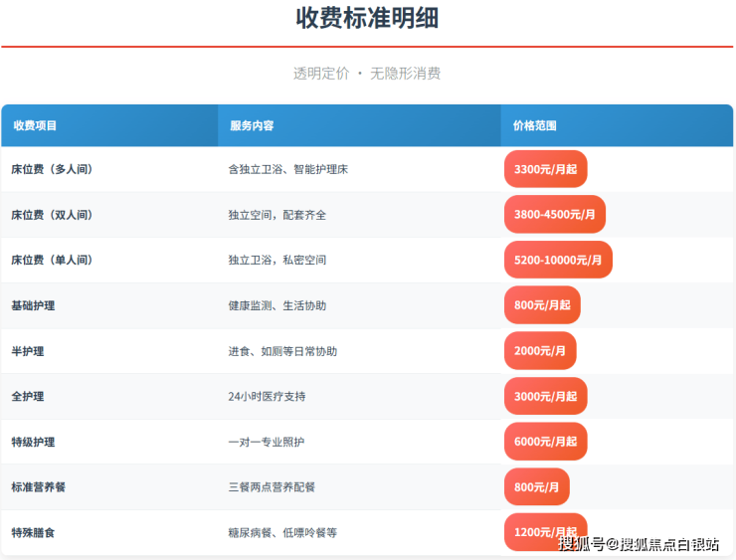
Task: Select the 服务内容 column header
Action: coord(252,126)
